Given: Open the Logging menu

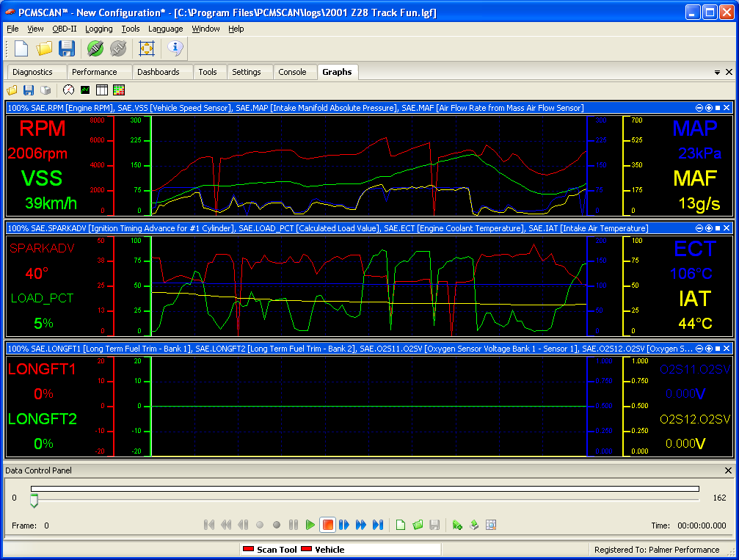Looking at the screenshot, I should 98,29.
